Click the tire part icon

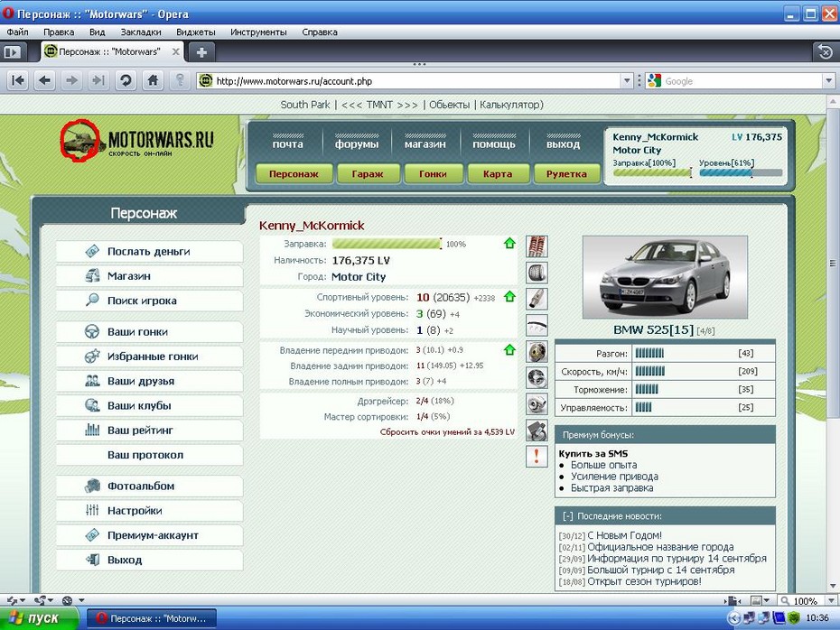(537, 273)
